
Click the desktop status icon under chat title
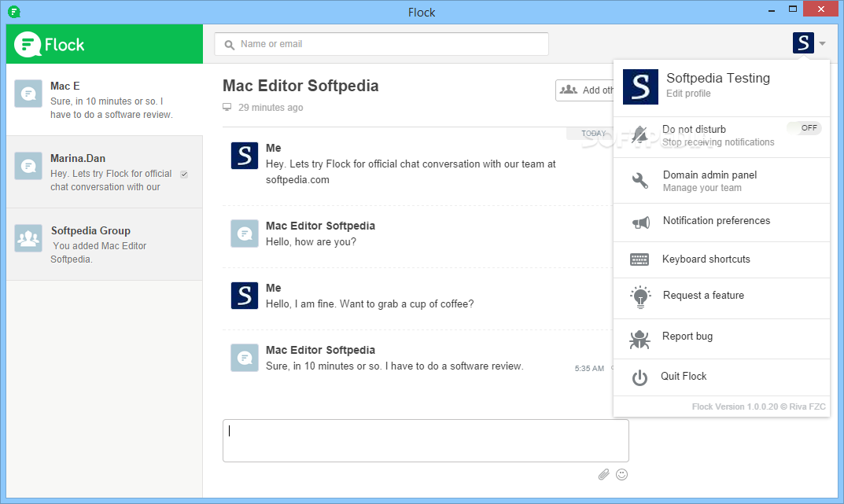[227, 107]
